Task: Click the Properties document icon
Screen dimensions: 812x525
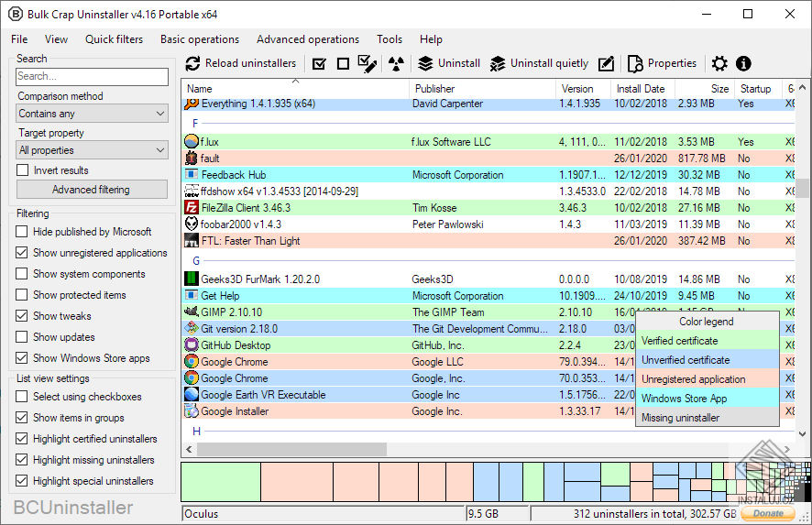Action: coord(635,64)
